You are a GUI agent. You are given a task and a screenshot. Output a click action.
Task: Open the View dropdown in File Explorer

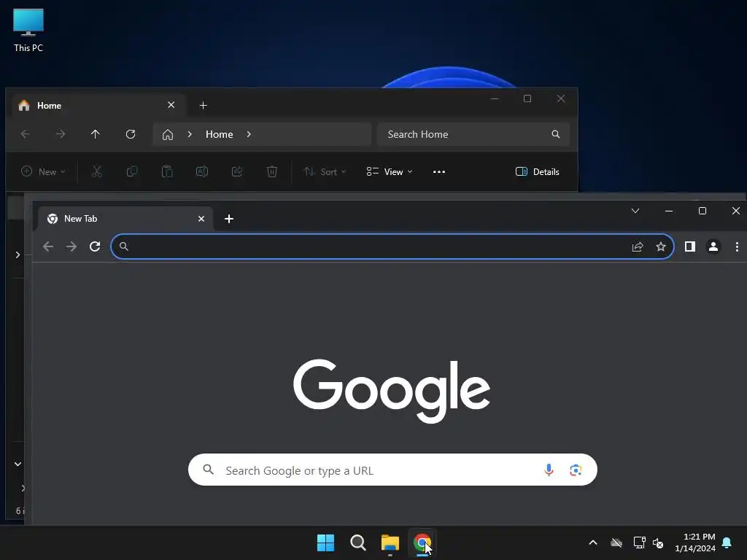pyautogui.click(x=390, y=171)
